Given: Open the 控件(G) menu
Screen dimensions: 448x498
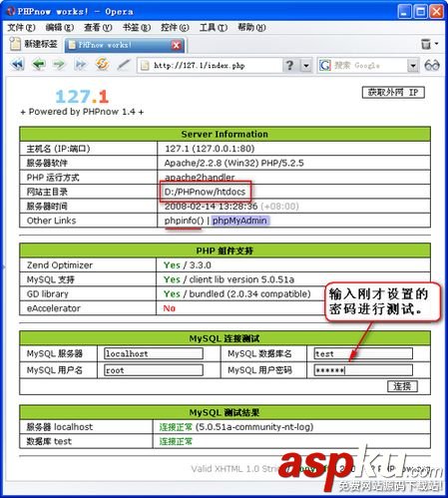Looking at the screenshot, I should click(175, 28).
